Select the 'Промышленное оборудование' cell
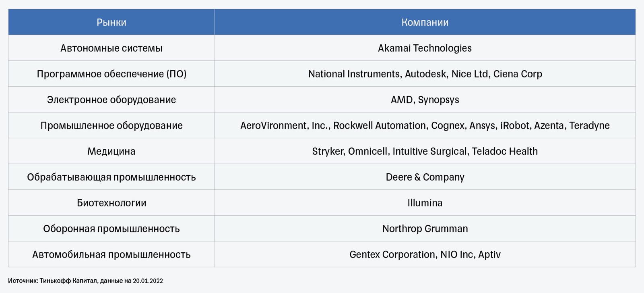The image size is (644, 293). point(111,125)
